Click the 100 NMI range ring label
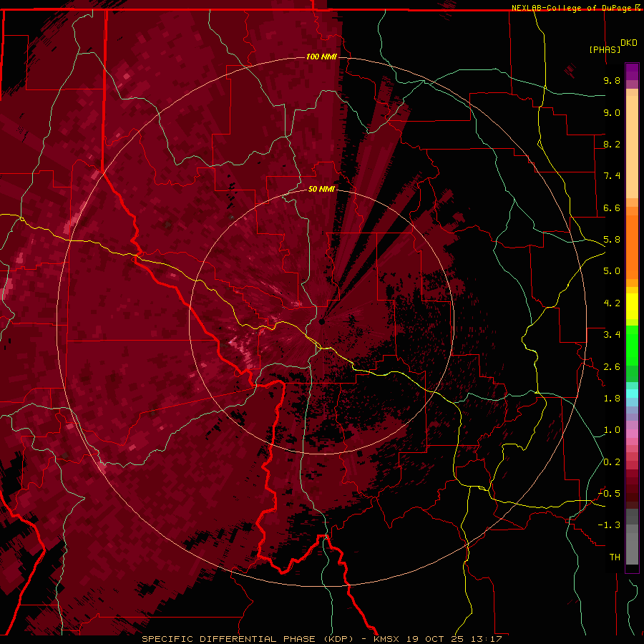Screen dimensions: 644x644 [x=321, y=57]
